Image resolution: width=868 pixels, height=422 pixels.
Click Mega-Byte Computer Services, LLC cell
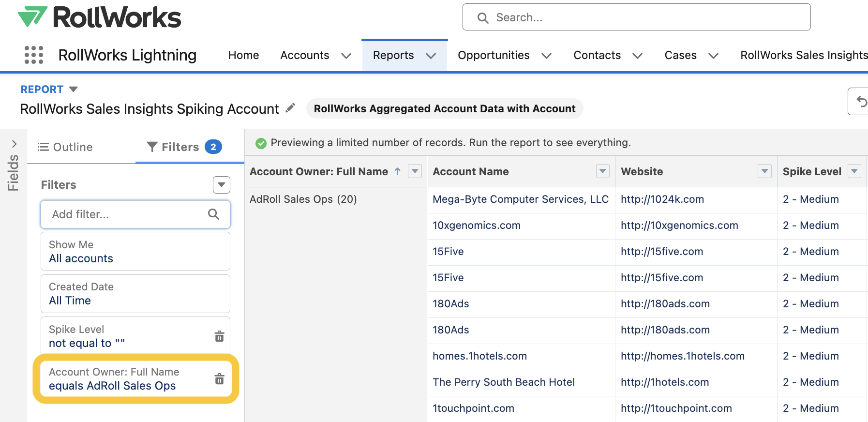(x=521, y=199)
